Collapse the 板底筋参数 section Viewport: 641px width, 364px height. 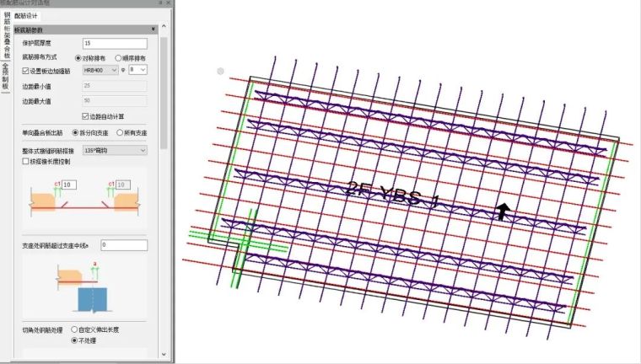[153, 29]
